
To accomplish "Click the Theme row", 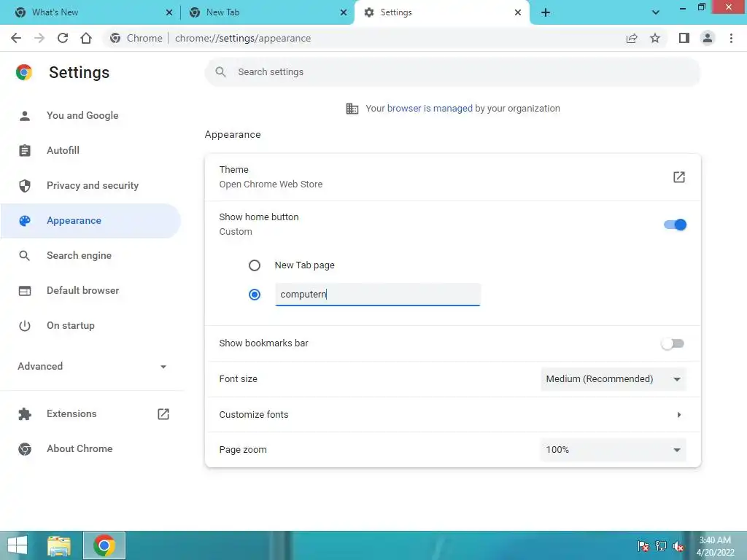I will pyautogui.click(x=452, y=177).
